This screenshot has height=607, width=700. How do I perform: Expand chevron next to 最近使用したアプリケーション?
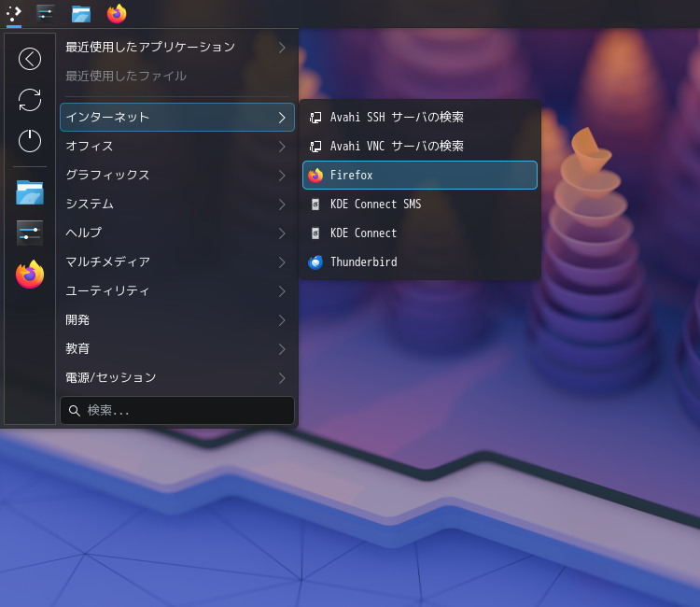pos(282,48)
